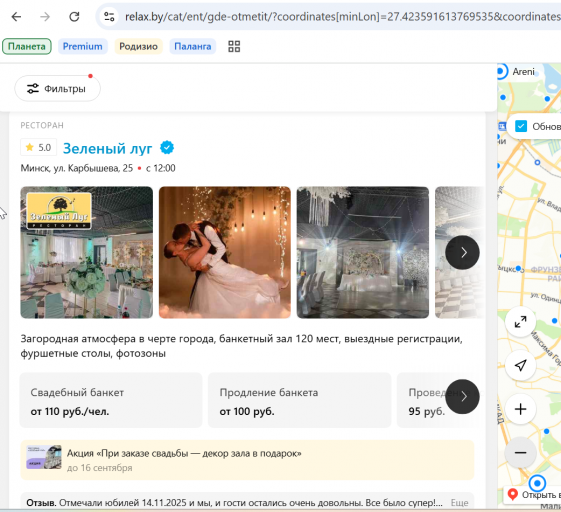This screenshot has width=561, height=512.
Task: Select the Продление банкета price card
Action: tap(299, 400)
